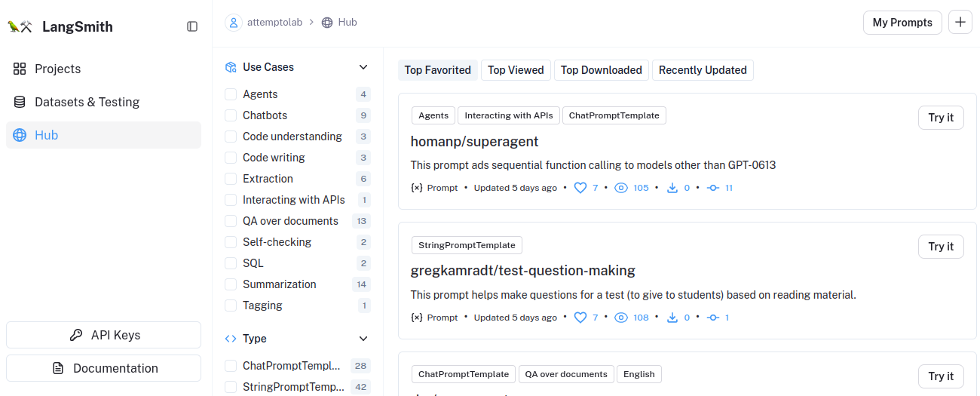The height and width of the screenshot is (396, 980).
Task: Collapse the sidebar panel icon
Action: 192,26
